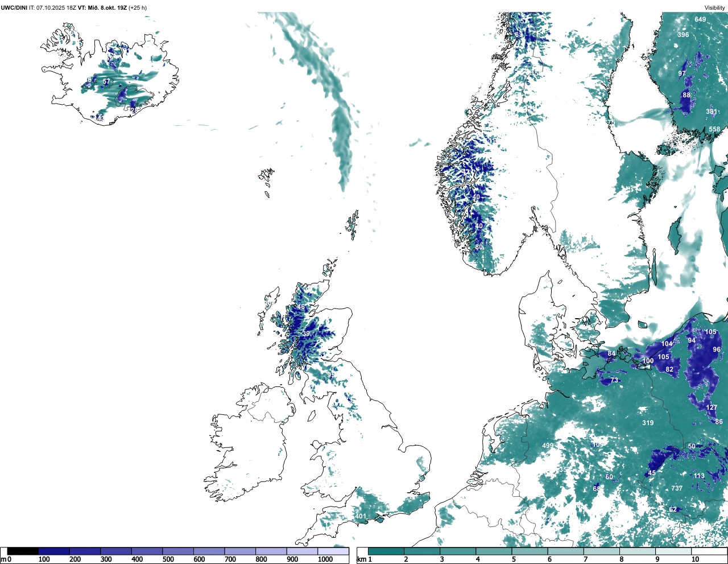The width and height of the screenshot is (728, 564).
Task: Click the 'Visibility' title in the top-right corner
Action: 714,7
